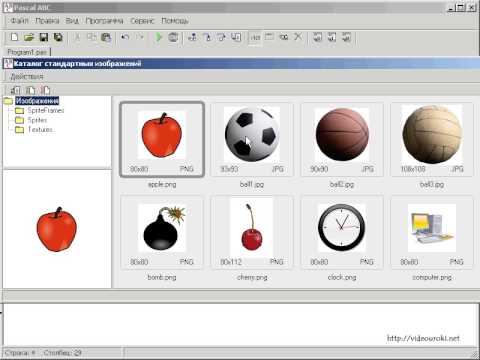Select the basketball ball2.jpg thumbnail
The height and width of the screenshot is (360, 480).
pyautogui.click(x=342, y=139)
